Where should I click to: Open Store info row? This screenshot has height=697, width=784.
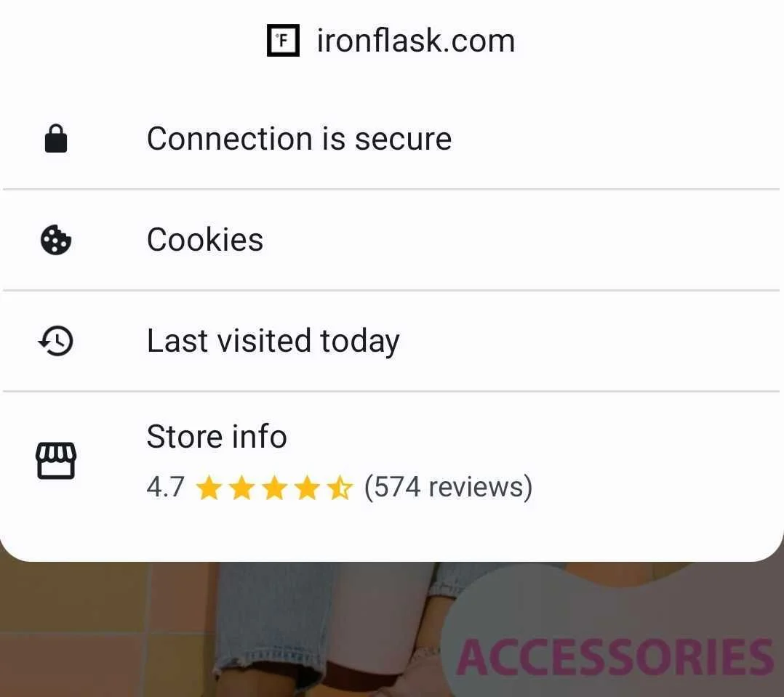click(392, 461)
